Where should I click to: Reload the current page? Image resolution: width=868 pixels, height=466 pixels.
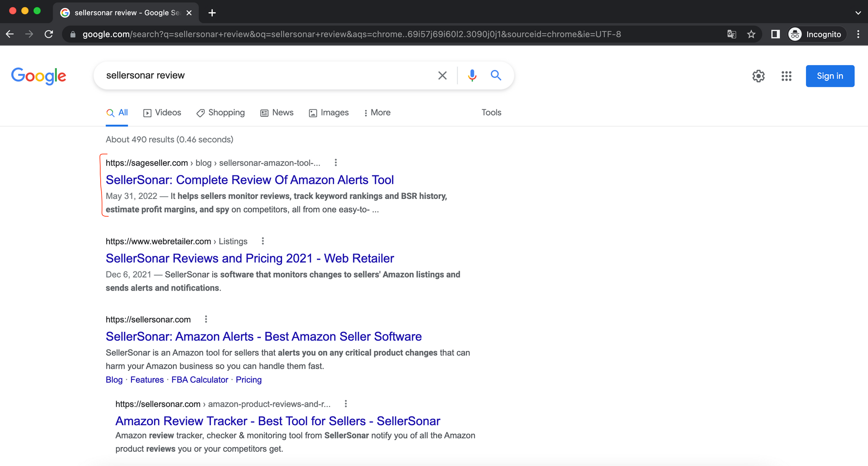[49, 34]
